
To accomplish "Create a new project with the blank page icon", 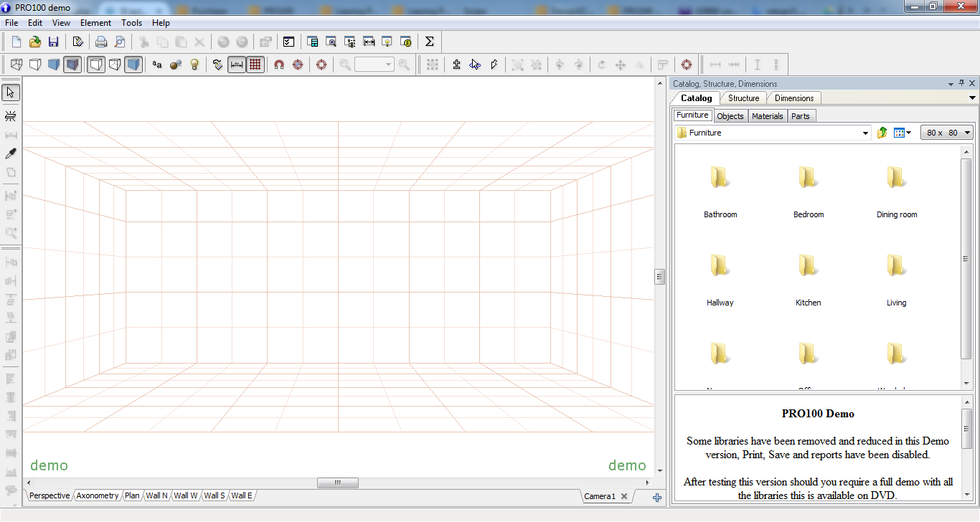I will [15, 41].
